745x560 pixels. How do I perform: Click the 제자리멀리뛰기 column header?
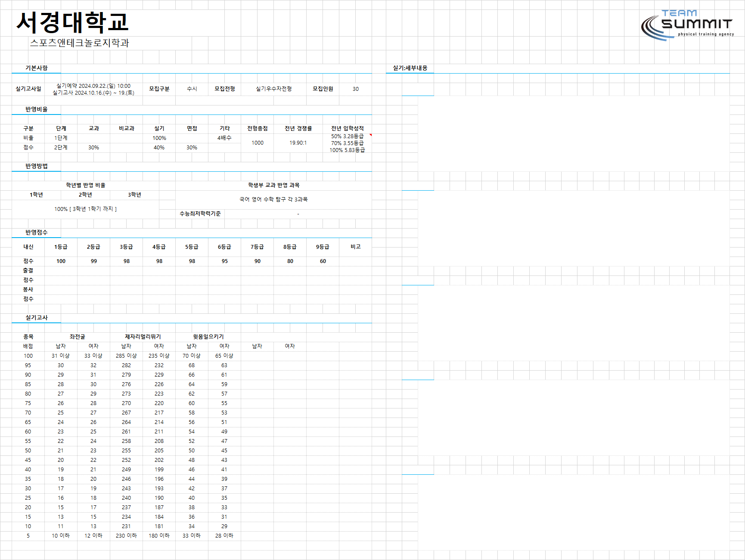pyautogui.click(x=143, y=337)
